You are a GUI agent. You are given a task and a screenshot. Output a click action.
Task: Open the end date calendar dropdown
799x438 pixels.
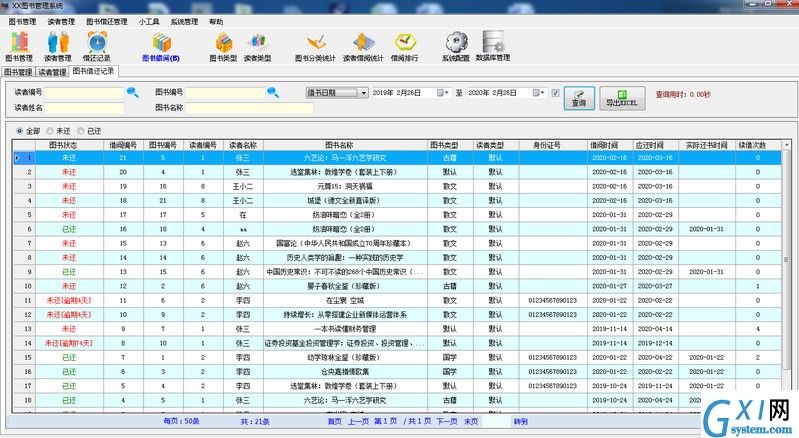pyautogui.click(x=539, y=93)
